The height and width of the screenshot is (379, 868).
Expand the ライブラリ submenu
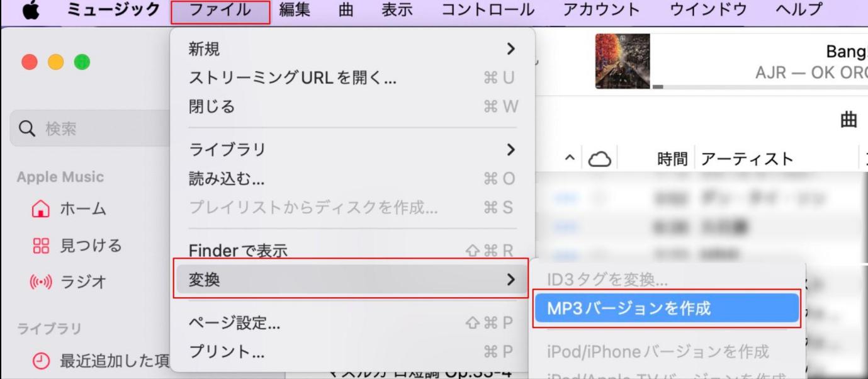click(x=352, y=150)
